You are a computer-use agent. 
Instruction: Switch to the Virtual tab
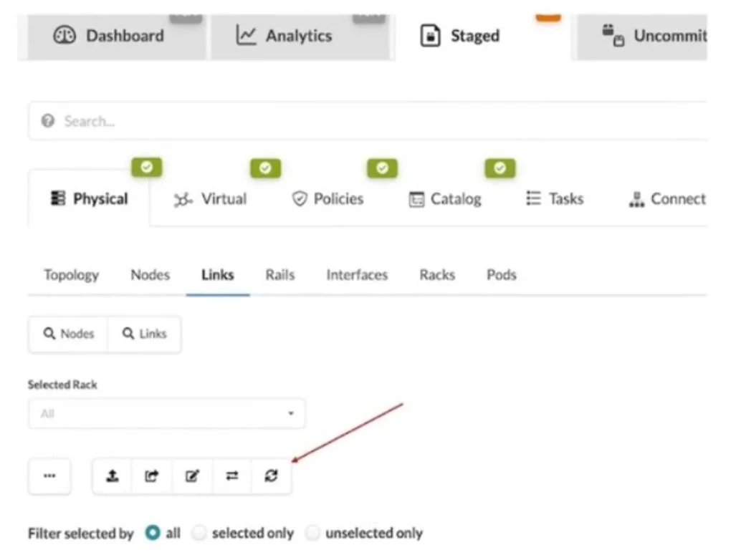pyautogui.click(x=210, y=199)
